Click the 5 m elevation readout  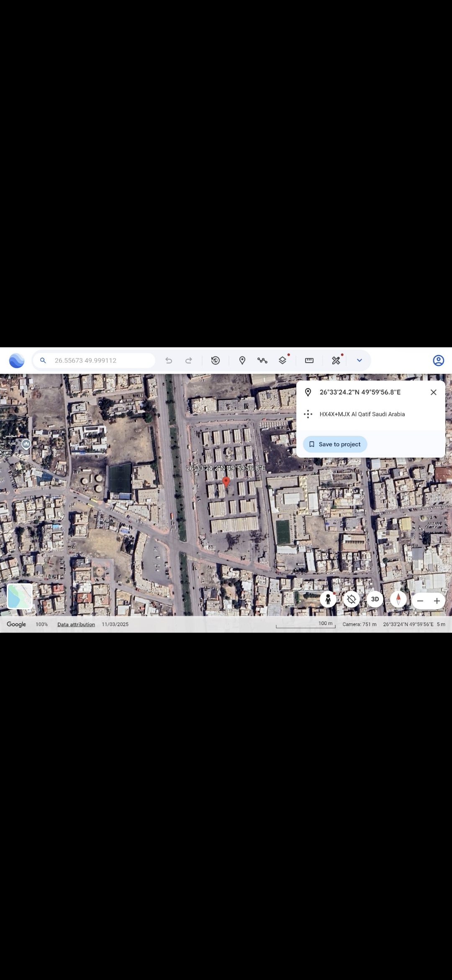point(441,624)
